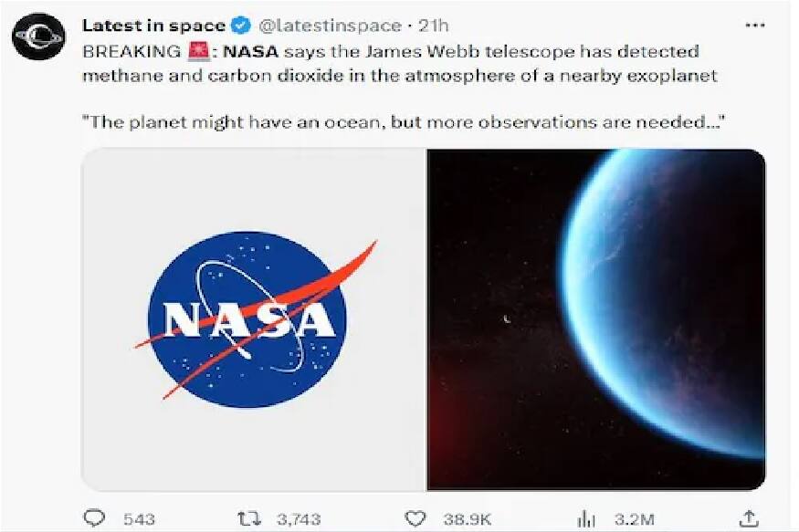Like the tweet with the heart icon

[x=413, y=517]
